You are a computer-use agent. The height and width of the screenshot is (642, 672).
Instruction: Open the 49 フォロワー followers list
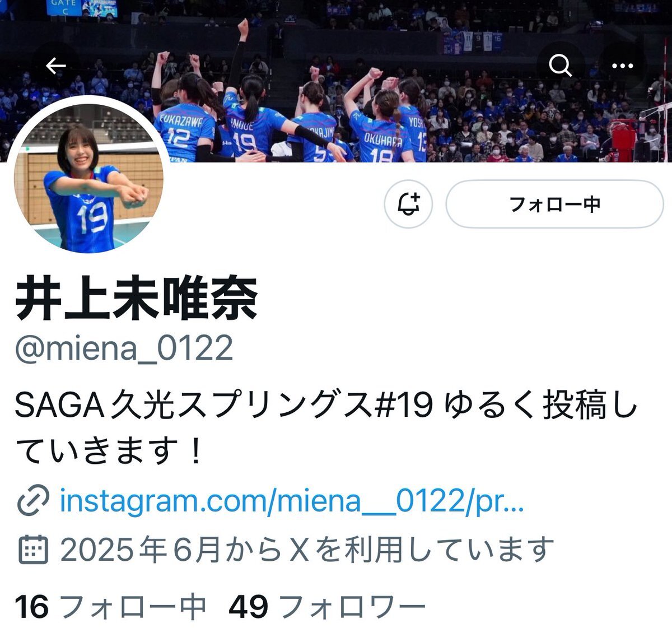327,607
